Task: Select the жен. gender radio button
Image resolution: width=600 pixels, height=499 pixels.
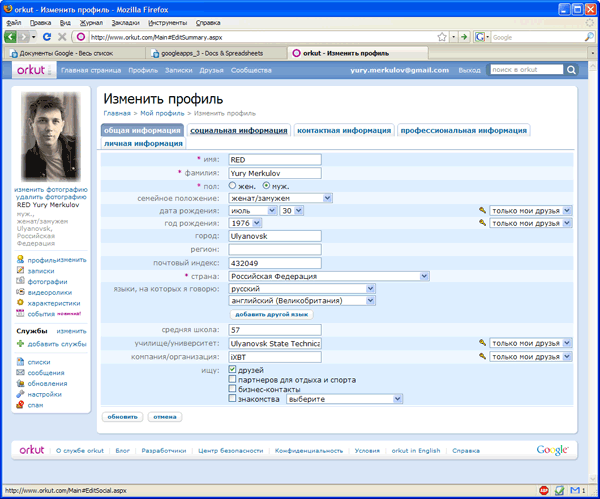Action: 232,186
